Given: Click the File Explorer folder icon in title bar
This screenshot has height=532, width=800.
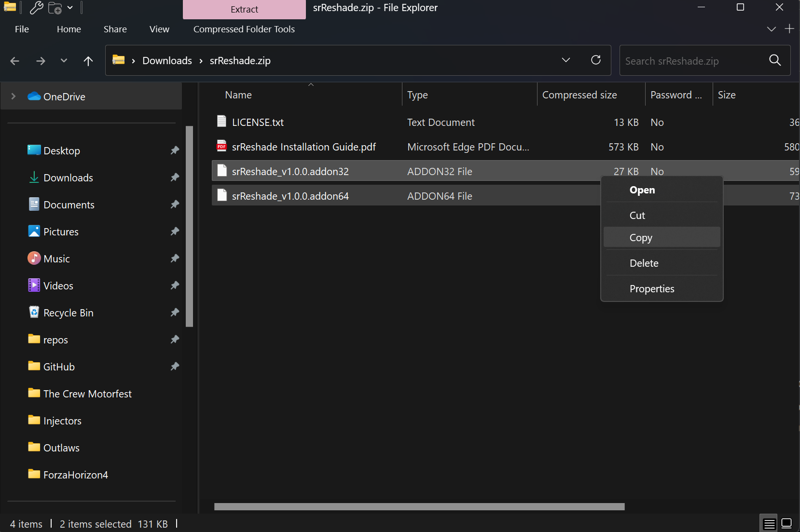Looking at the screenshot, I should 10,7.
